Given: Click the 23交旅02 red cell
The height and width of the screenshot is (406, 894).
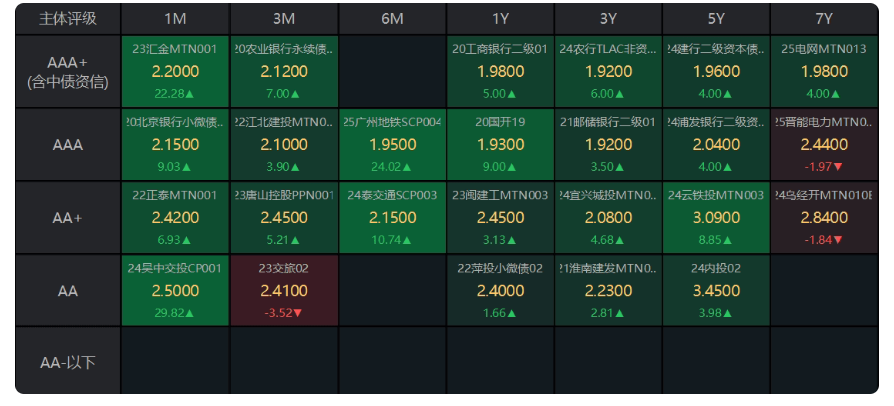Looking at the screenshot, I should coord(284,290).
